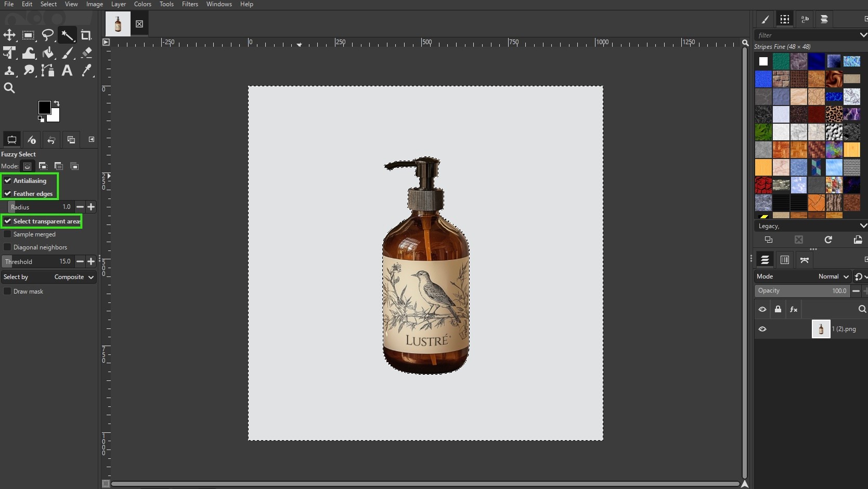Image resolution: width=868 pixels, height=489 pixels.
Task: Open the Legacy tag dropdown
Action: pos(811,226)
